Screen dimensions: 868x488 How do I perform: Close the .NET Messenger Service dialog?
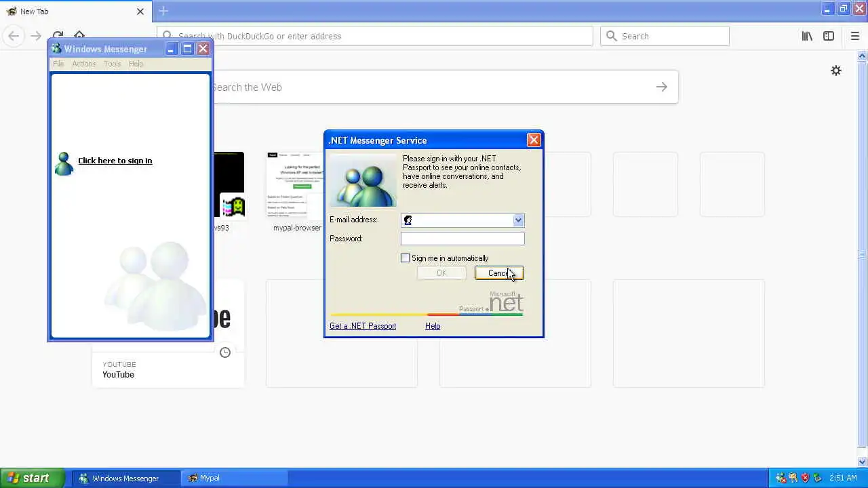point(534,140)
